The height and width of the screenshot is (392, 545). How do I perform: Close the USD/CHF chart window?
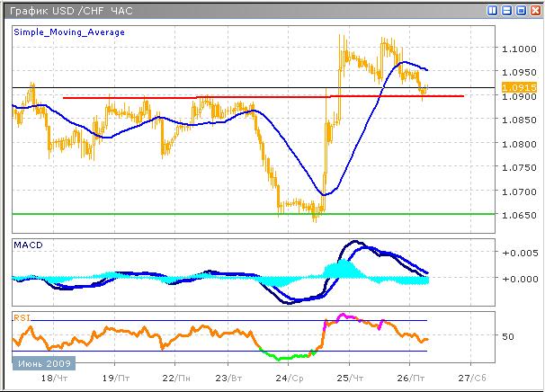pyautogui.click(x=534, y=11)
